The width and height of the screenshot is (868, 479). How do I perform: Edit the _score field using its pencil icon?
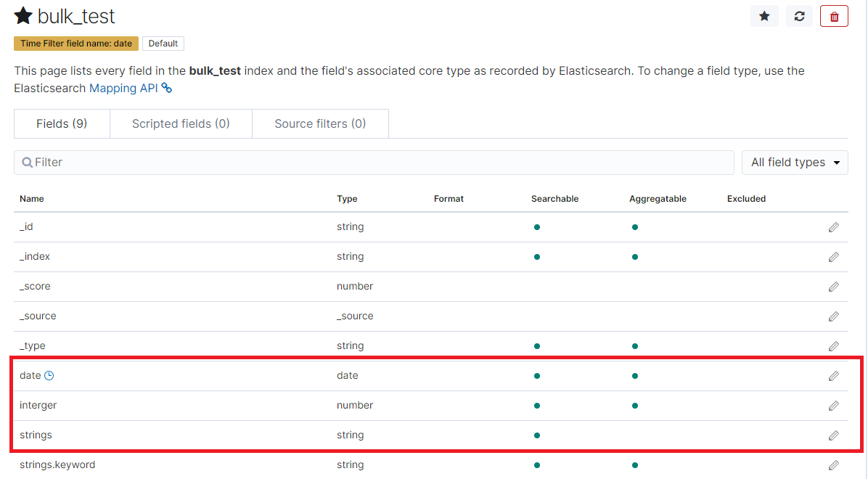pyautogui.click(x=833, y=286)
